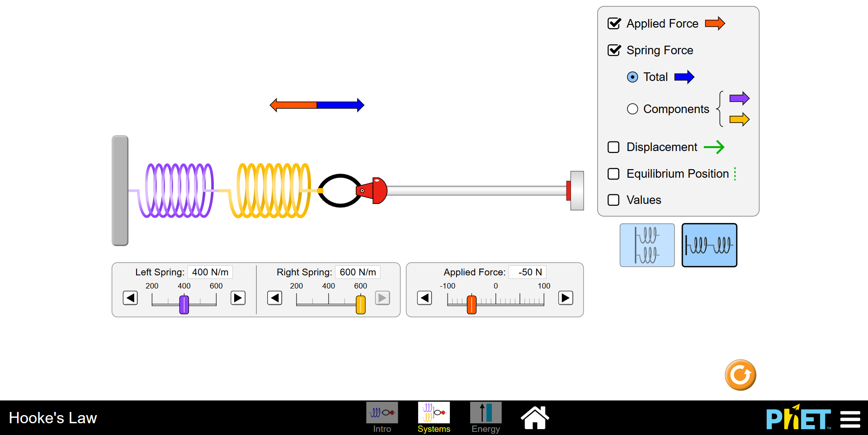This screenshot has height=435, width=868.
Task: Click the orange arrow beside Applied Force
Action: point(715,24)
